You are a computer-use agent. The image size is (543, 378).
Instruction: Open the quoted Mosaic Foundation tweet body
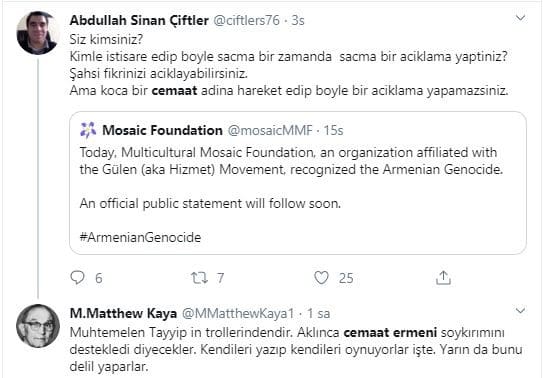click(x=298, y=183)
